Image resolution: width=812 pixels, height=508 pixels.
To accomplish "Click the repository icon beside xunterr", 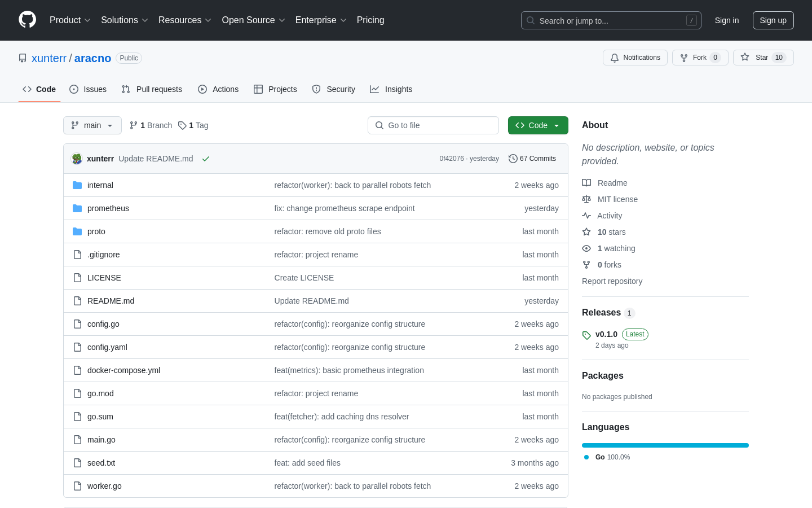I will click(x=23, y=58).
